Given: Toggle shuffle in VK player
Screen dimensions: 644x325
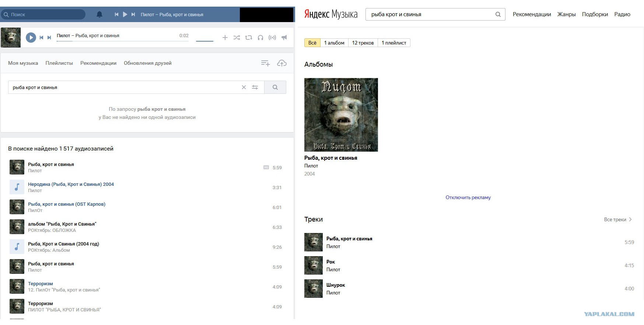Looking at the screenshot, I should coord(237,38).
